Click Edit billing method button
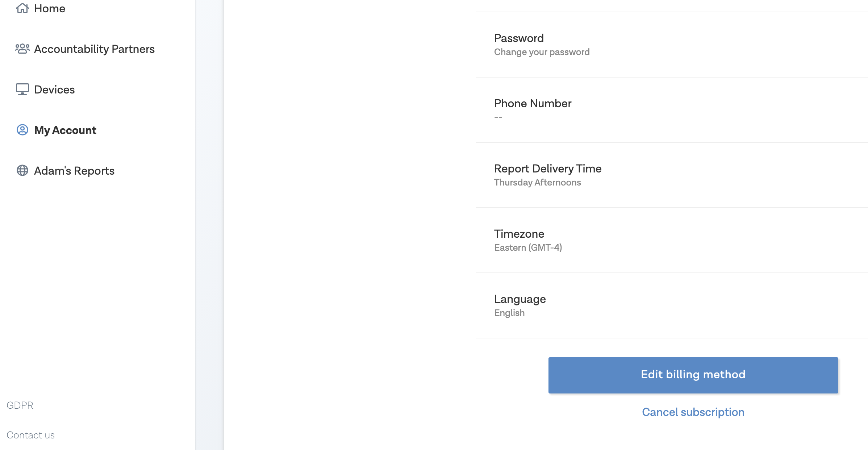This screenshot has height=450, width=868. click(x=693, y=375)
